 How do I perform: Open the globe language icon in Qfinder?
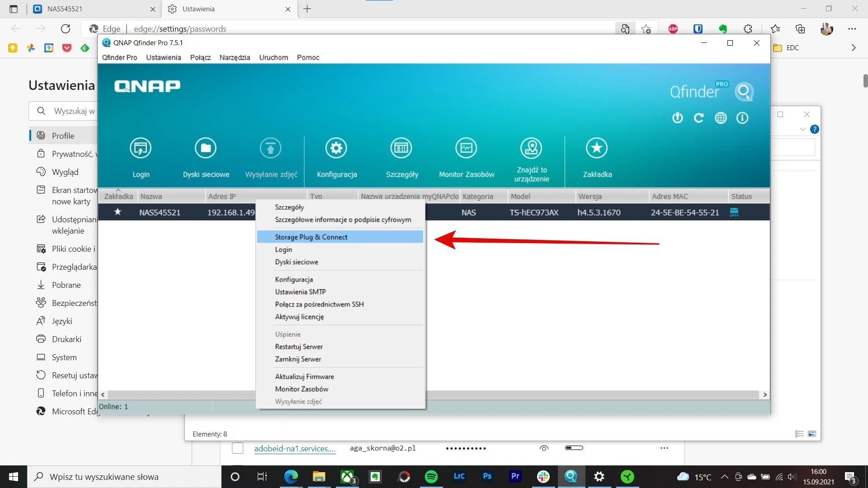click(x=721, y=118)
